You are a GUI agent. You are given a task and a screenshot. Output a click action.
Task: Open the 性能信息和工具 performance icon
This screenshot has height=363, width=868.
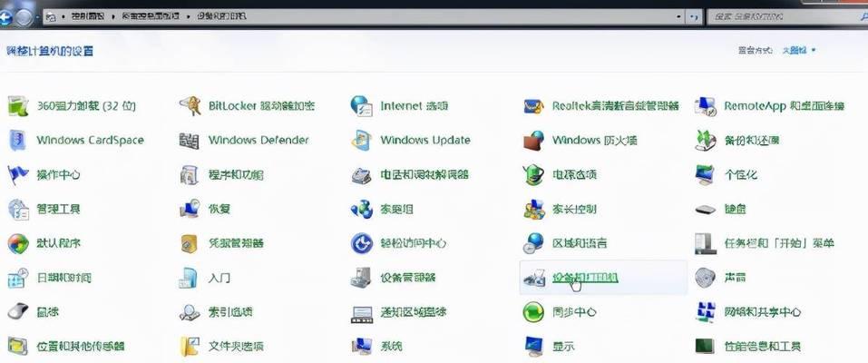tap(706, 347)
